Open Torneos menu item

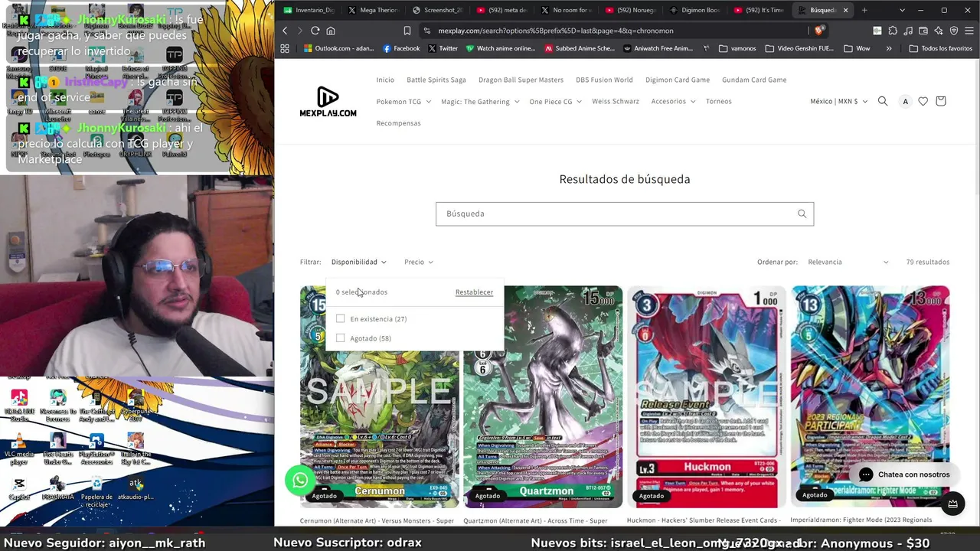point(719,101)
